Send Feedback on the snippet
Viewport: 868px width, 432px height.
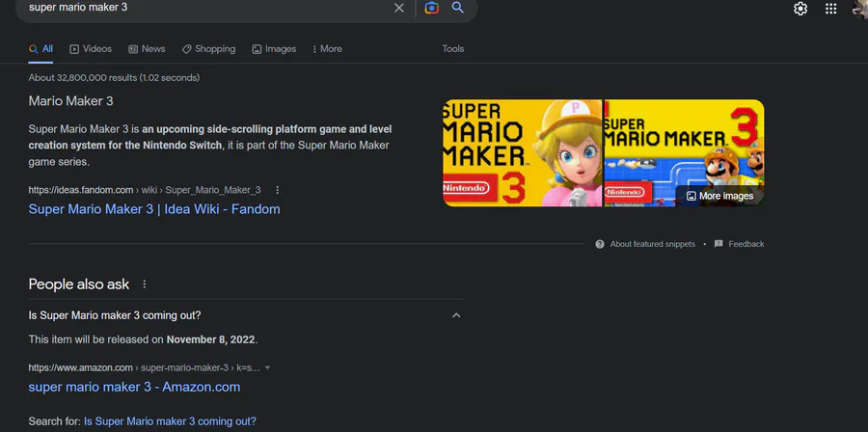coord(746,244)
